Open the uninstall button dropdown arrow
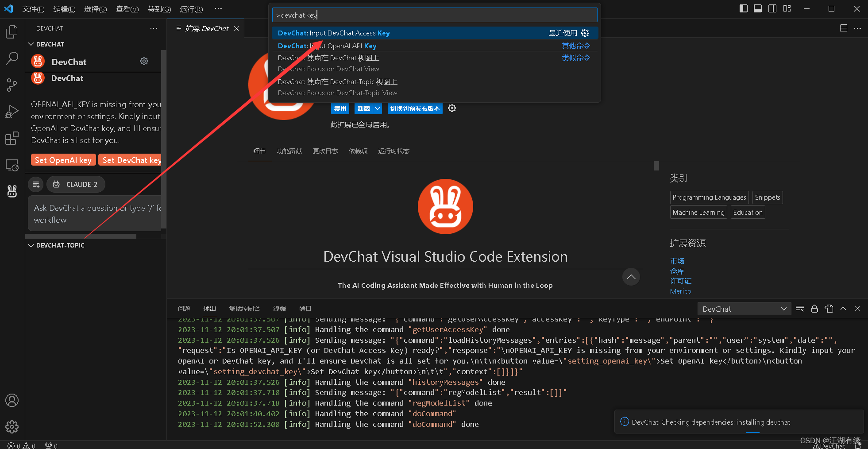This screenshot has width=868, height=449. tap(378, 108)
